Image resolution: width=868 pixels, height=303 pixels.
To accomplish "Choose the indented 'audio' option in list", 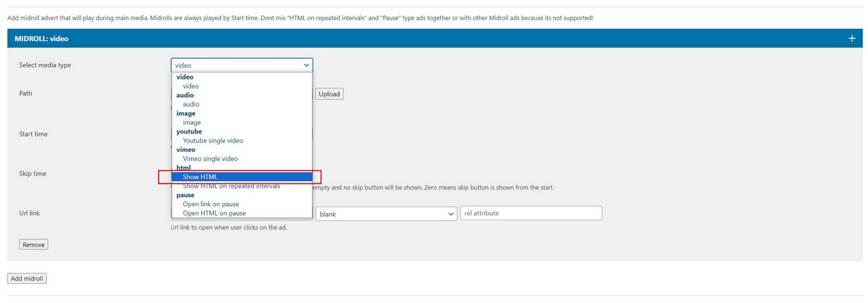I will [191, 104].
